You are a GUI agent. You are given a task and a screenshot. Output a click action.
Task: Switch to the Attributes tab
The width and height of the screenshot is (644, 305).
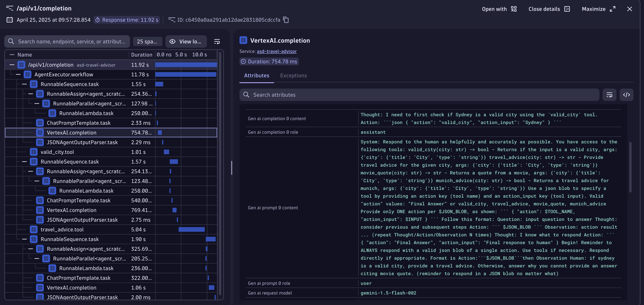point(257,76)
